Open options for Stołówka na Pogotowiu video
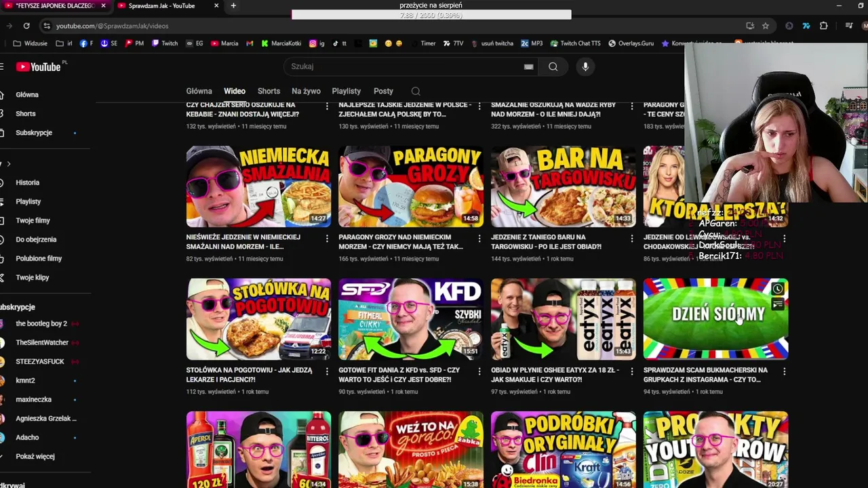The height and width of the screenshot is (488, 868). (327, 371)
